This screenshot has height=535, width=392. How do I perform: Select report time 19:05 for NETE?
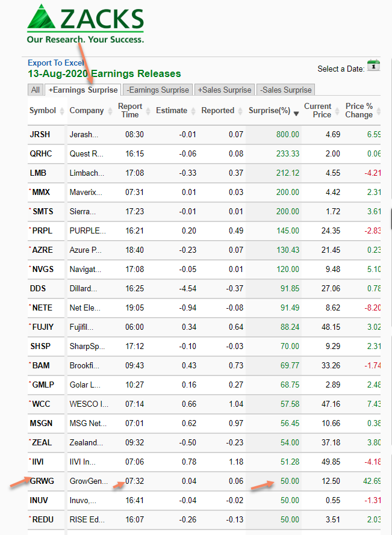click(134, 308)
